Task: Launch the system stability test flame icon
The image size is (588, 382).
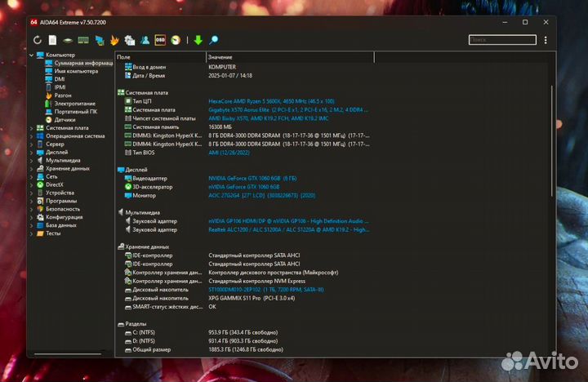Action: [x=114, y=40]
